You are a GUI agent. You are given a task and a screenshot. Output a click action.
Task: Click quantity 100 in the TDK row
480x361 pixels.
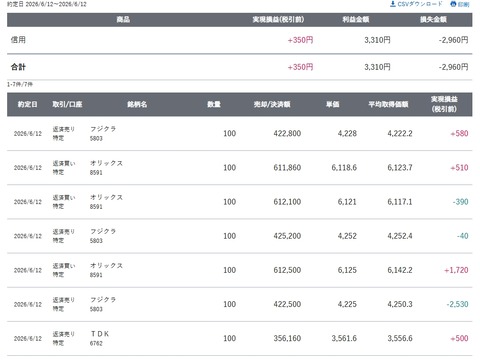229,338
